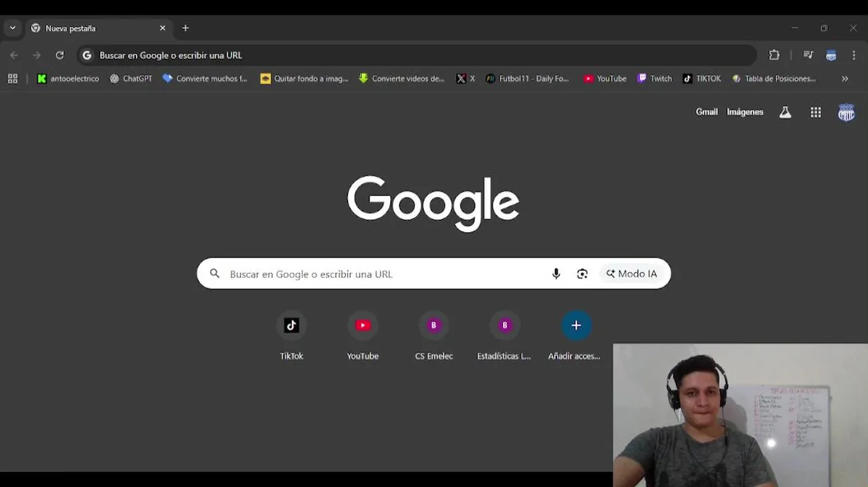Open the YouTube bookmark in bookmarks bar
This screenshot has width=868, height=487.
605,78
